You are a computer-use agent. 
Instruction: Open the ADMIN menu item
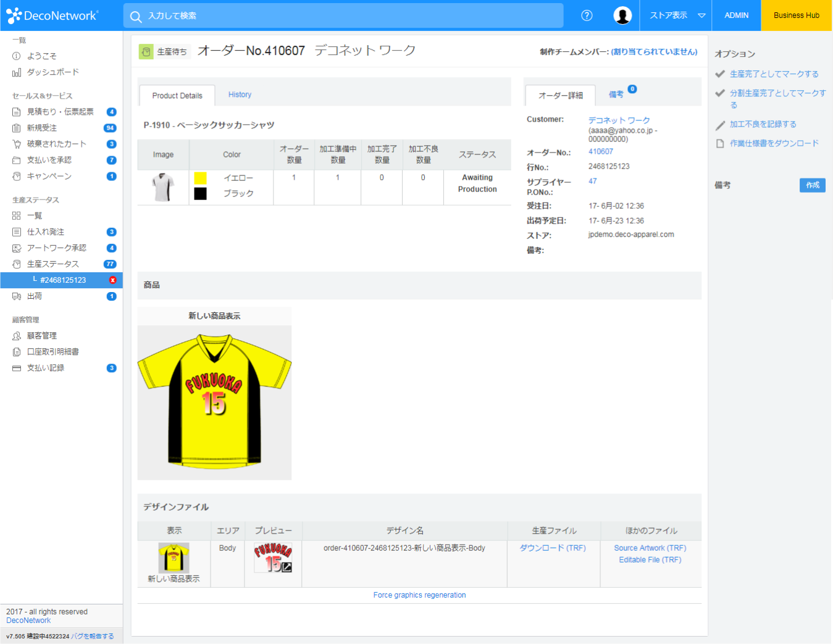point(736,15)
